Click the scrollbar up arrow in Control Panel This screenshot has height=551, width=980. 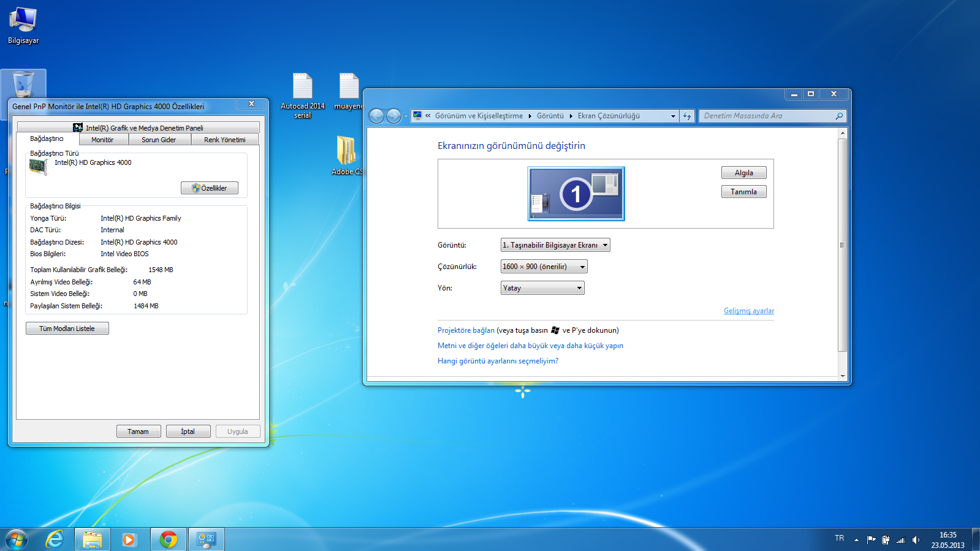click(843, 133)
